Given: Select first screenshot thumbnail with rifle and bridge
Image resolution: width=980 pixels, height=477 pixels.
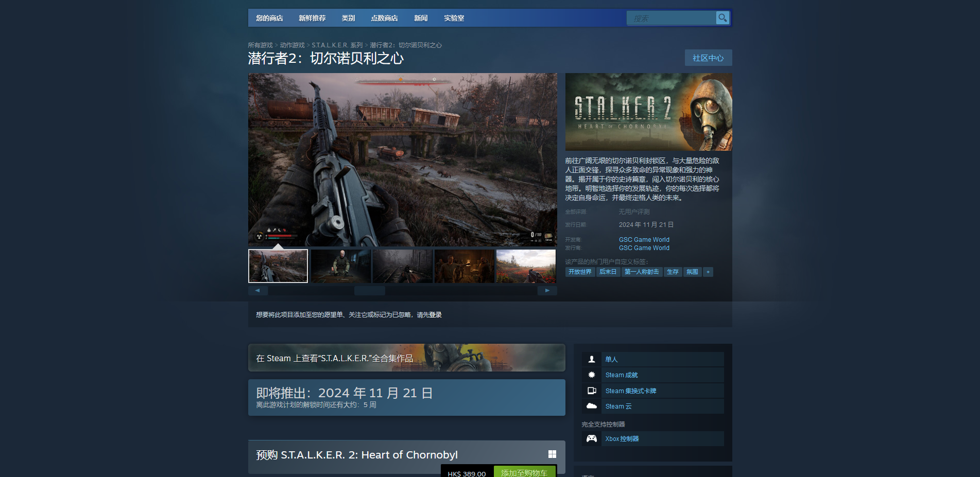Looking at the screenshot, I should (x=278, y=266).
